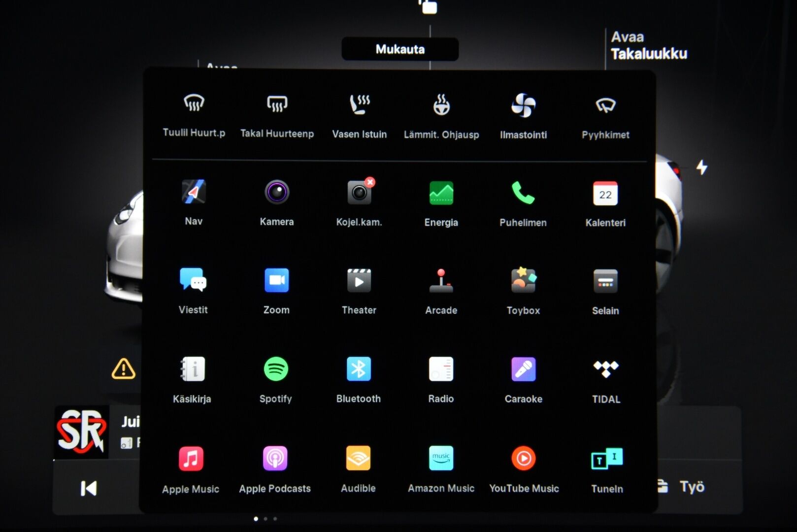Click the Mukauta customize button
This screenshot has height=532, width=797.
[x=400, y=49]
